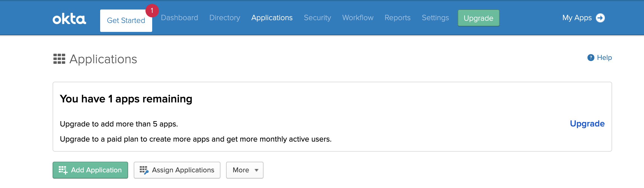Viewport: 644px width, 188px height.
Task: Open the Settings menu
Action: (435, 18)
